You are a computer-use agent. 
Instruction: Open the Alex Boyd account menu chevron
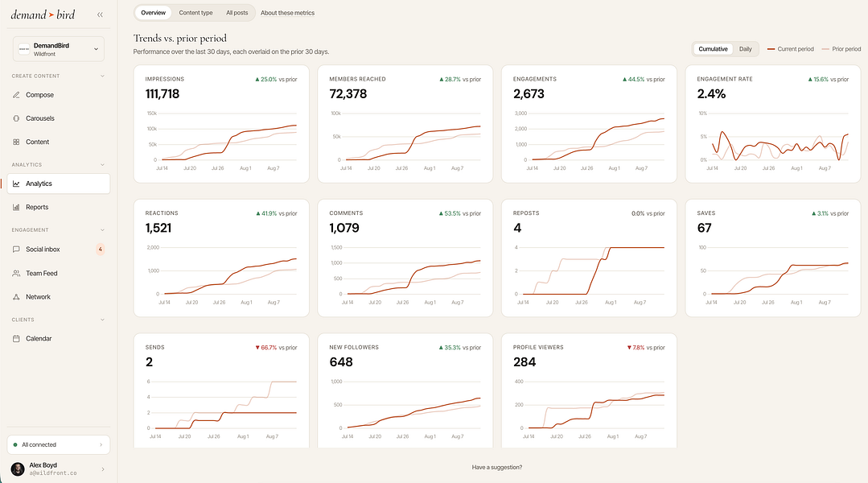point(103,469)
